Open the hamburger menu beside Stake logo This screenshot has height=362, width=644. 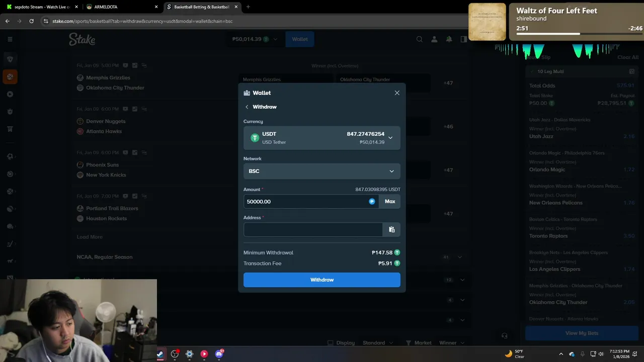coord(10,39)
